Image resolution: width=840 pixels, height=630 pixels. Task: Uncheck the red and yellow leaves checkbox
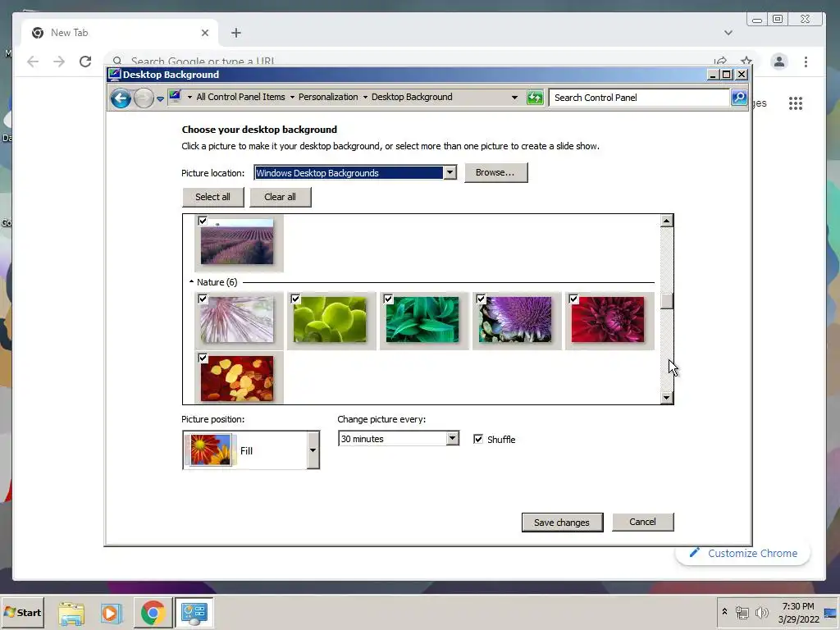coord(203,358)
